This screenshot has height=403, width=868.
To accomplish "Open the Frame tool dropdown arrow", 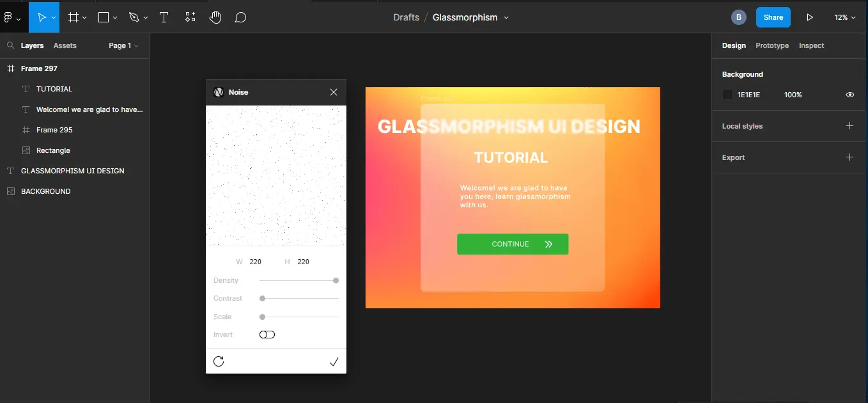I will coord(84,18).
